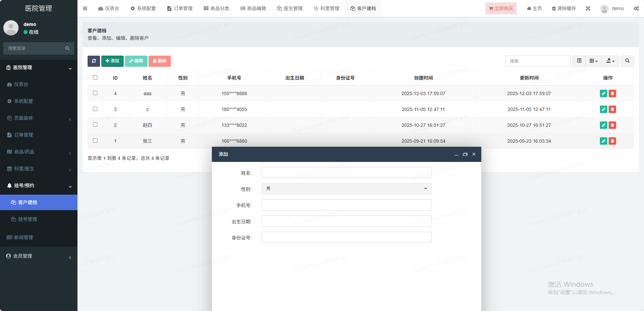The height and width of the screenshot is (311, 644).
Task: Check the checkbox for row ID 4
Action: pos(95,93)
